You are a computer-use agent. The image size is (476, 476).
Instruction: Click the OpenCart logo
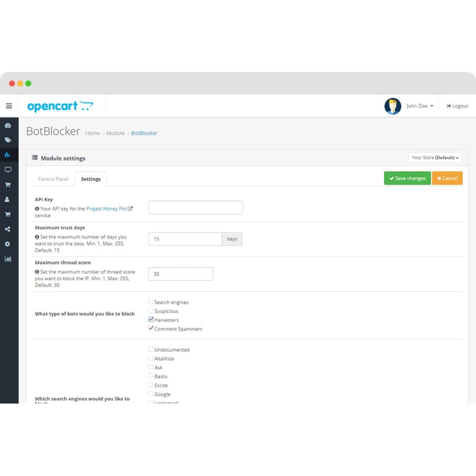pos(60,106)
